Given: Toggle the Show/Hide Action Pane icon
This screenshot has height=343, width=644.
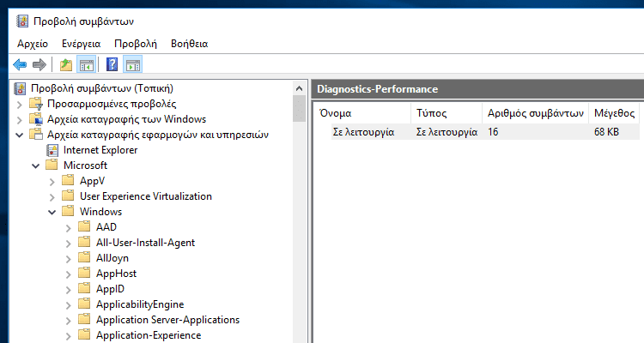Looking at the screenshot, I should tap(132, 65).
